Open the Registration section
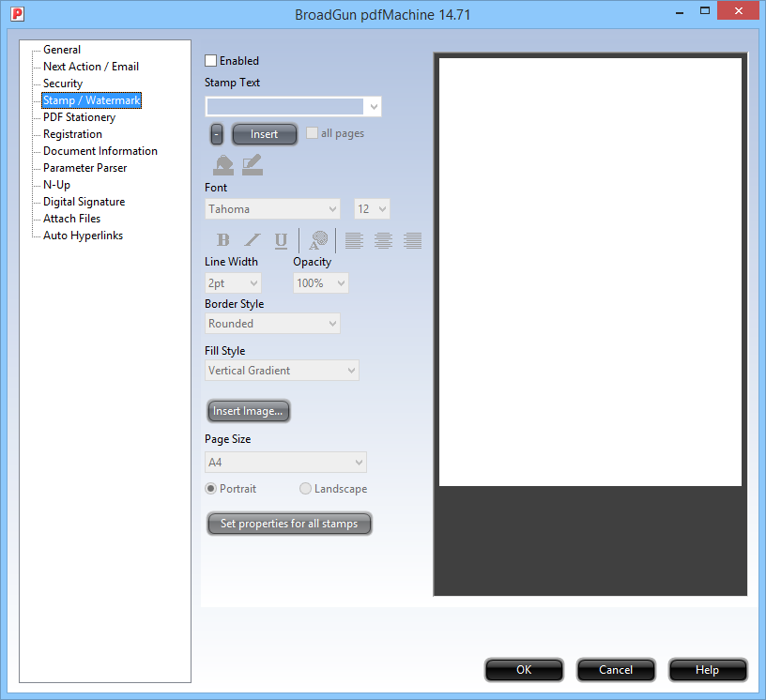The height and width of the screenshot is (700, 766). (73, 134)
